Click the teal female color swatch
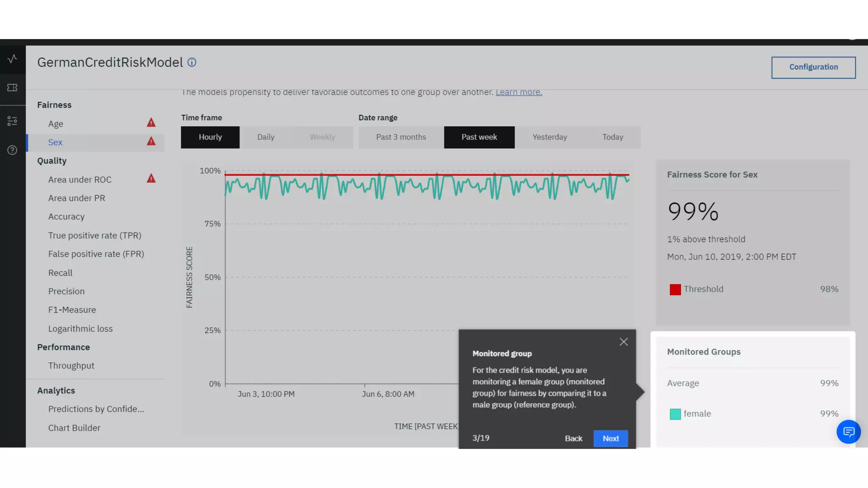Screen dimensions: 868x488 pos(675,414)
